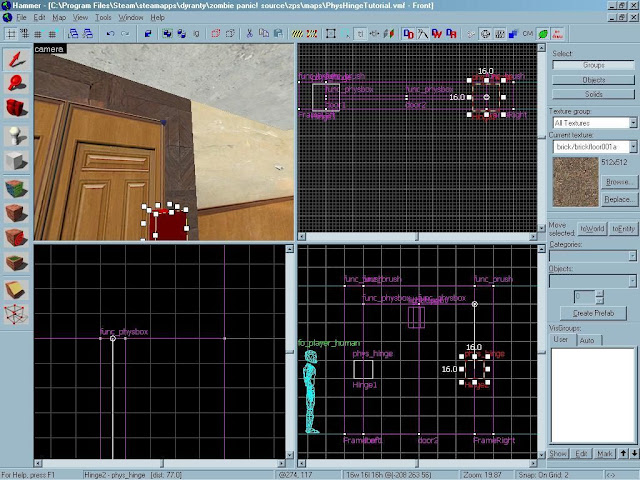
Task: Open the Current texture dropdown
Action: [632, 147]
